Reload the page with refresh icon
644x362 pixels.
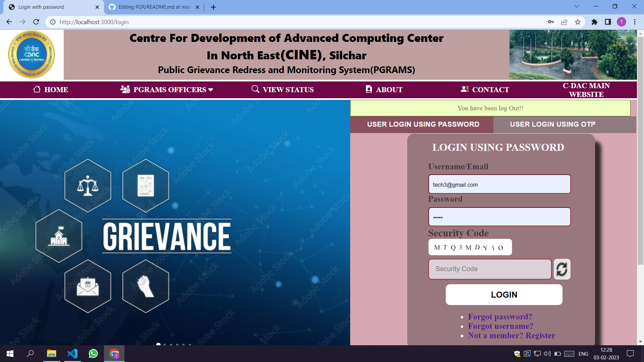point(36,22)
